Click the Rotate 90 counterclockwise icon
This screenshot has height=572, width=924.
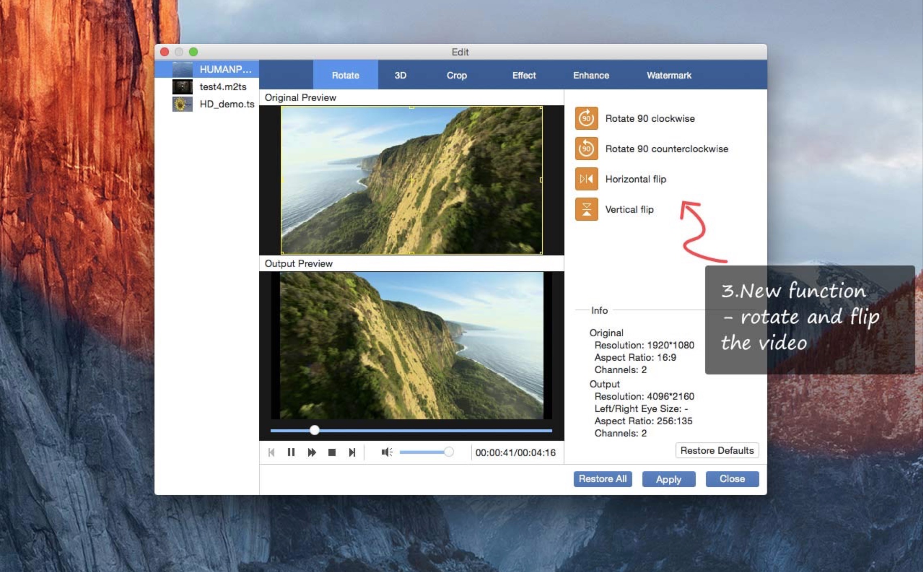click(586, 148)
